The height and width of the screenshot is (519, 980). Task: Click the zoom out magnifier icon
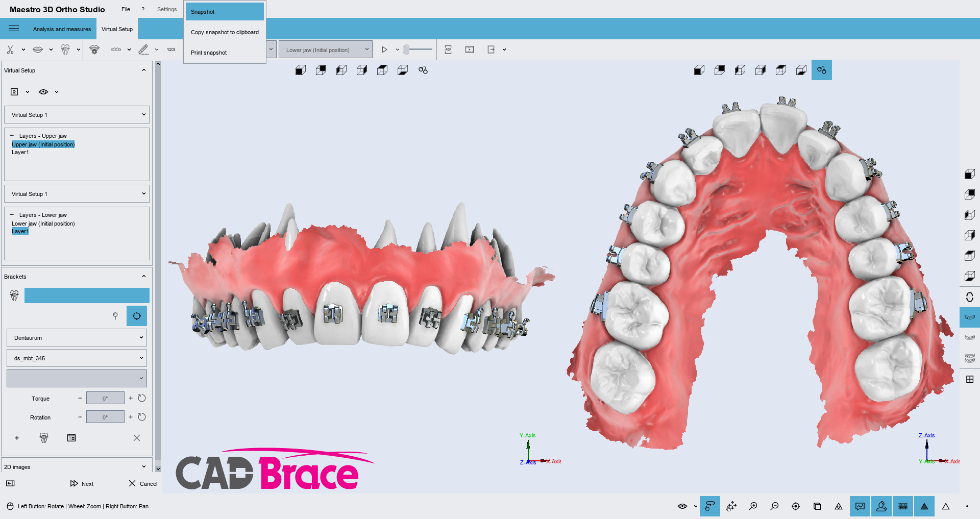click(x=774, y=506)
